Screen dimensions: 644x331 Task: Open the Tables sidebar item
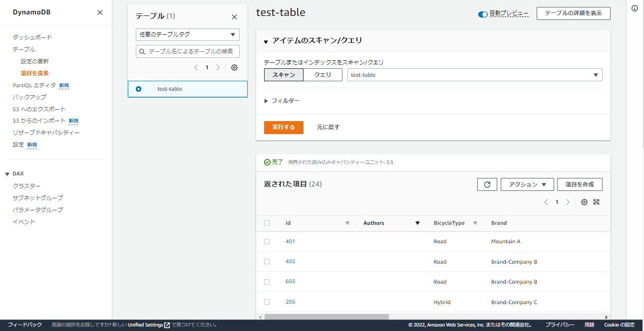click(x=24, y=49)
